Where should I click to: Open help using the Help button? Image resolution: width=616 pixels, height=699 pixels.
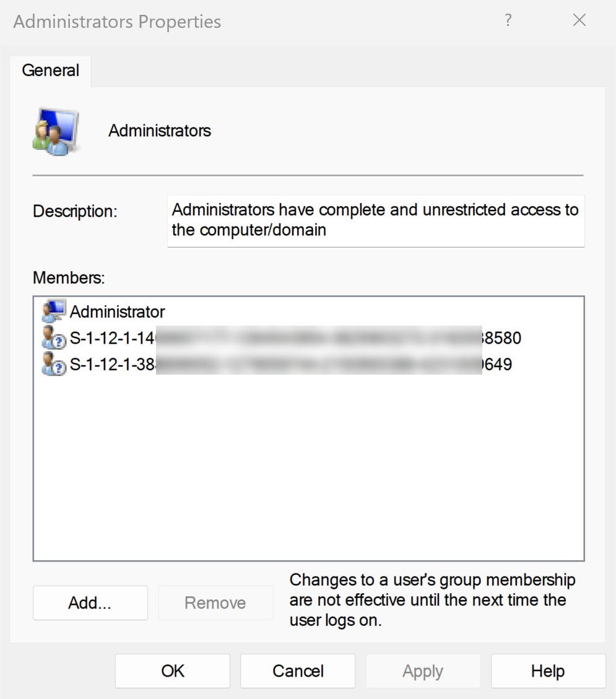[548, 671]
